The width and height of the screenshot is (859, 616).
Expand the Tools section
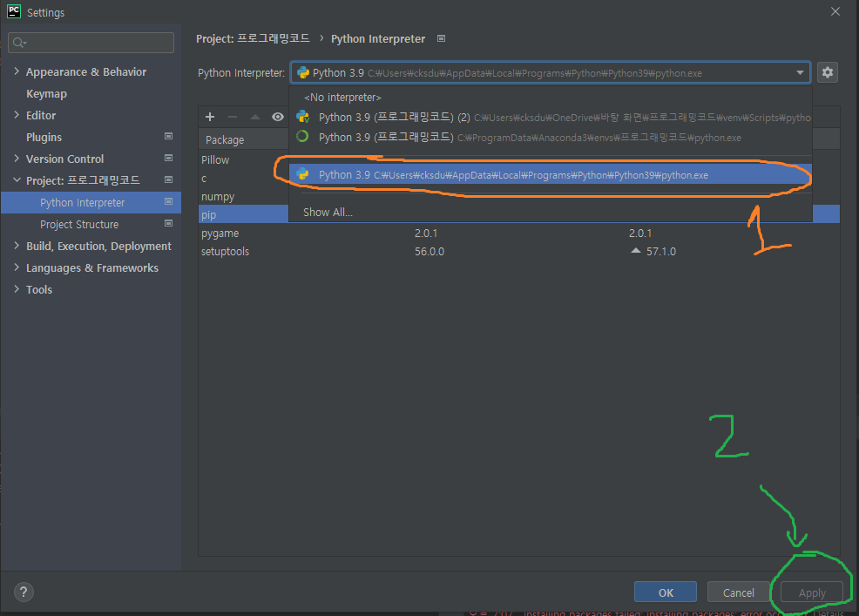[17, 288]
